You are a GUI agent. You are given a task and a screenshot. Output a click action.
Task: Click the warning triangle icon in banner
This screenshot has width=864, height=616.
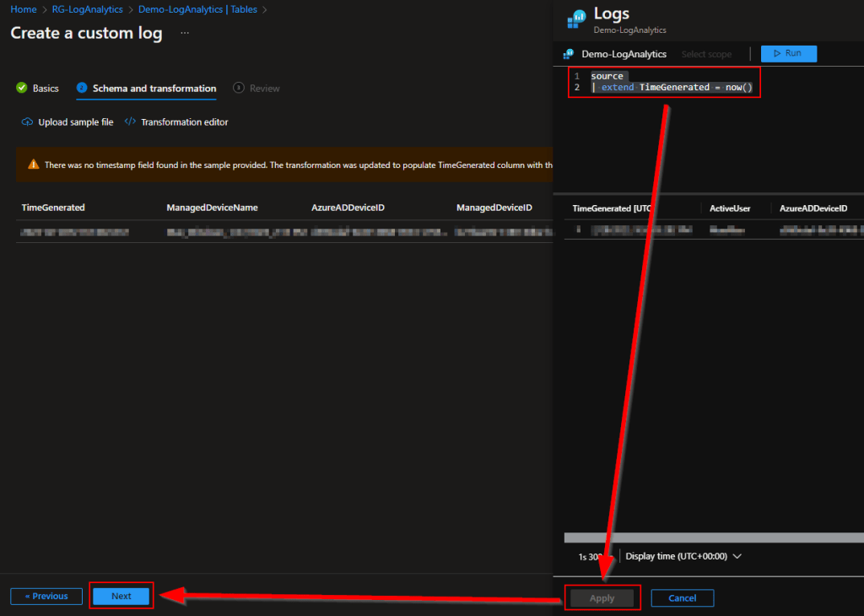pyautogui.click(x=33, y=165)
